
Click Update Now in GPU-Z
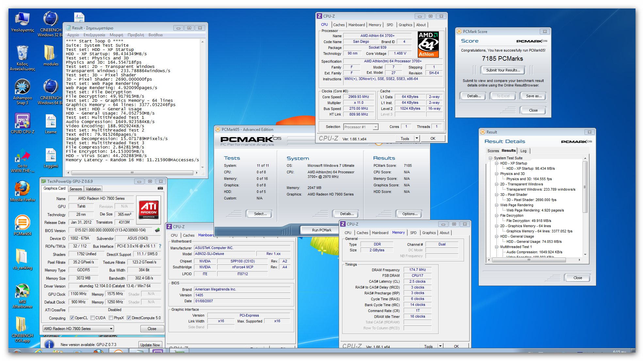pos(150,345)
